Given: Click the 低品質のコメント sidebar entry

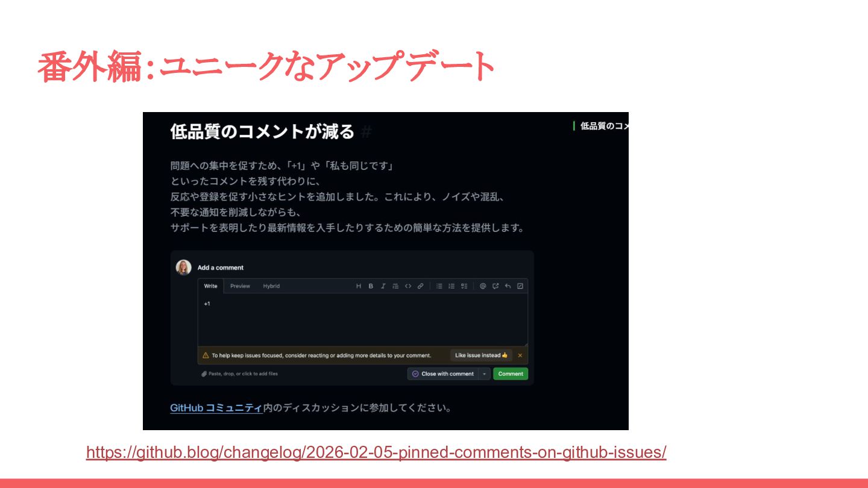Looking at the screenshot, I should tap(605, 126).
